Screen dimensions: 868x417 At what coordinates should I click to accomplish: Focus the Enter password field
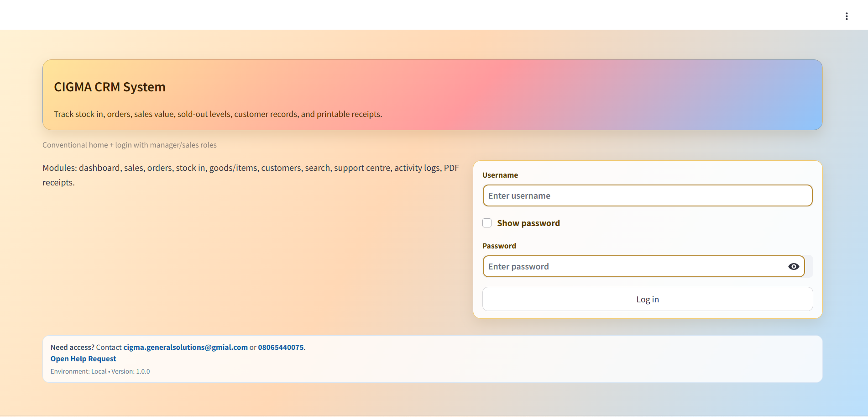(x=630, y=266)
